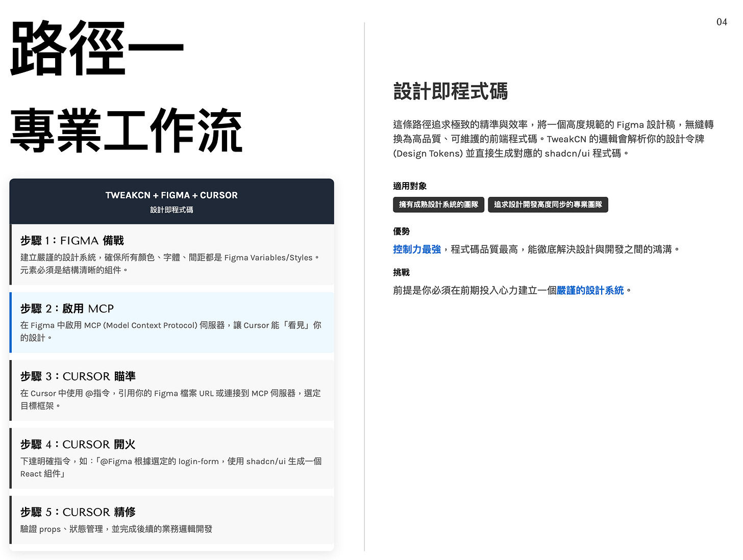
Task: Click the right-side '設計即程式碼' heading
Action: tap(451, 91)
